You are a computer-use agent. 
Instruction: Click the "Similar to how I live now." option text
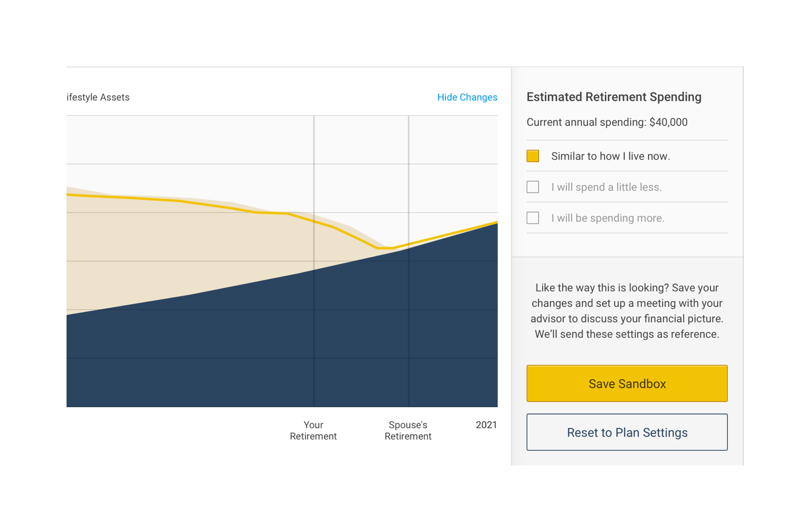[x=610, y=156]
